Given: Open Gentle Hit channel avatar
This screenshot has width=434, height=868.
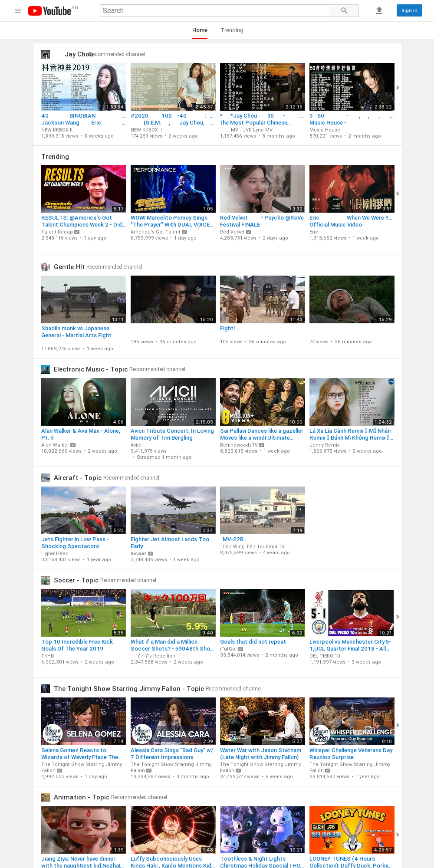Looking at the screenshot, I should [46, 267].
